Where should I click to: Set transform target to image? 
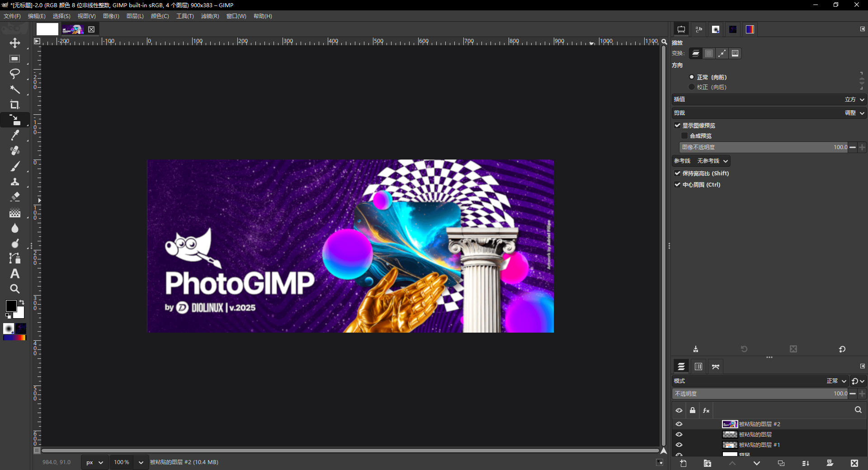pyautogui.click(x=735, y=53)
